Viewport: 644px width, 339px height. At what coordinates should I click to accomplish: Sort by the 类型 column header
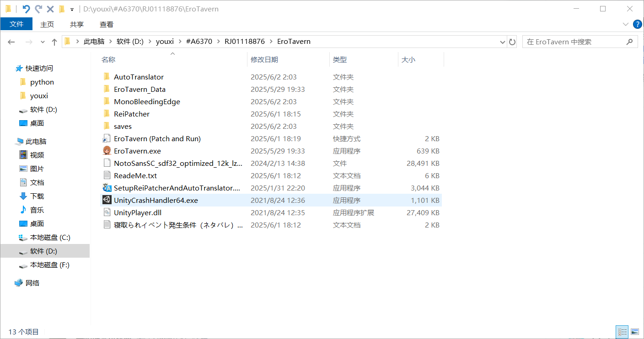tap(340, 59)
